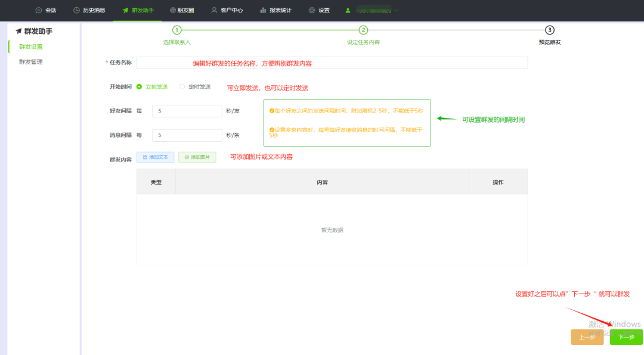Viewport: 644px width, 355px height.
Task: Click the 报表统计 bar chart icon
Action: coord(263,10)
